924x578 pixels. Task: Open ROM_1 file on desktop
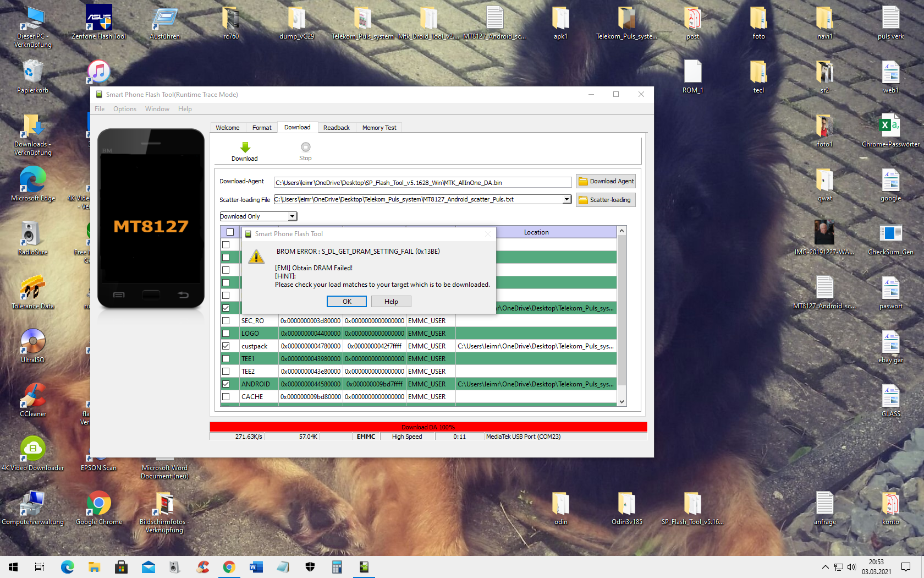[x=693, y=77]
